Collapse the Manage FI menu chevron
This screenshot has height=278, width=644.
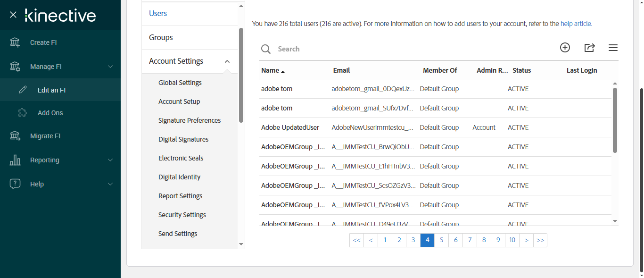click(110, 67)
